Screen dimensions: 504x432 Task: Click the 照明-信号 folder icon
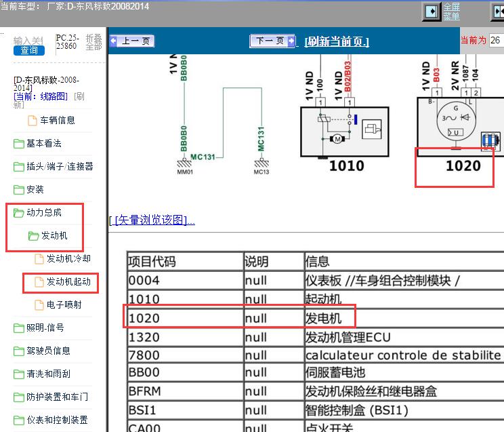tap(19, 328)
